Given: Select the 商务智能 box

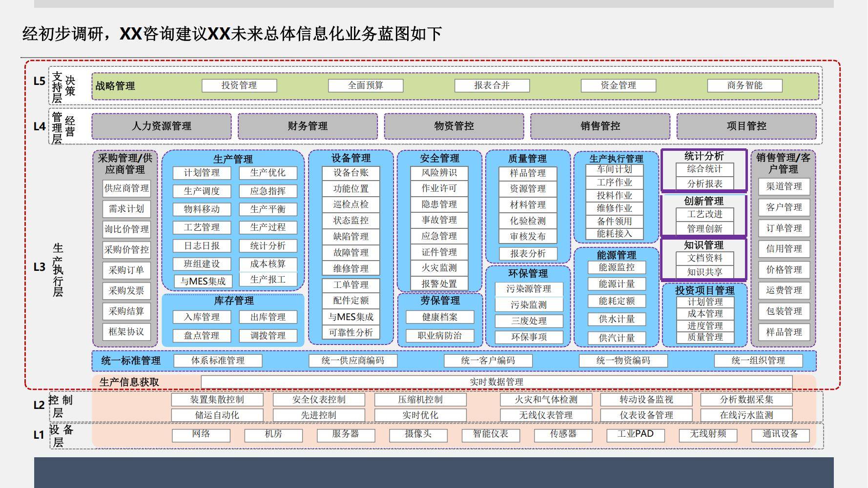Looking at the screenshot, I should click(745, 85).
